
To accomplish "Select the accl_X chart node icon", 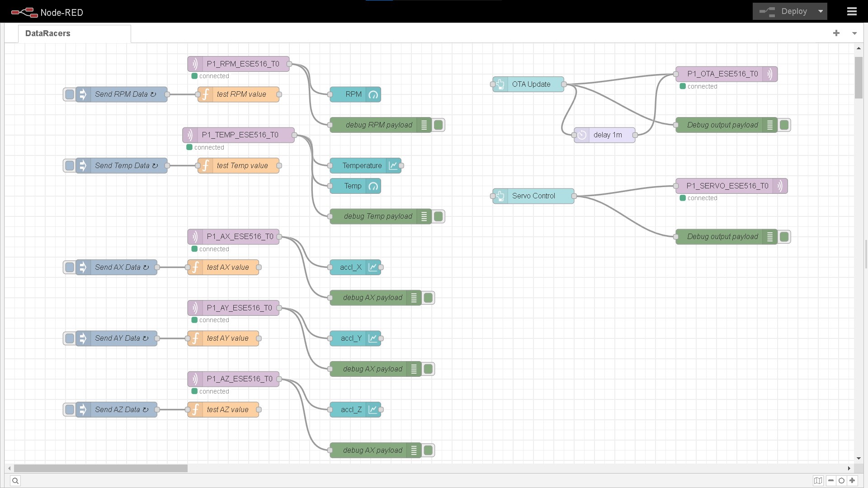I will click(x=373, y=267).
